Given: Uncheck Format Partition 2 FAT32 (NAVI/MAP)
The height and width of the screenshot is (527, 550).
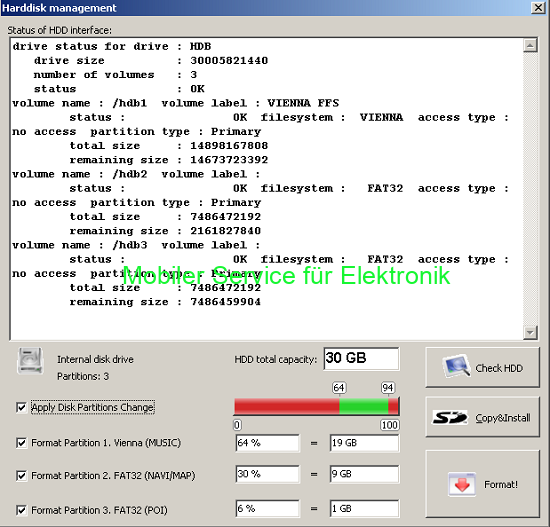Looking at the screenshot, I should coord(21,475).
